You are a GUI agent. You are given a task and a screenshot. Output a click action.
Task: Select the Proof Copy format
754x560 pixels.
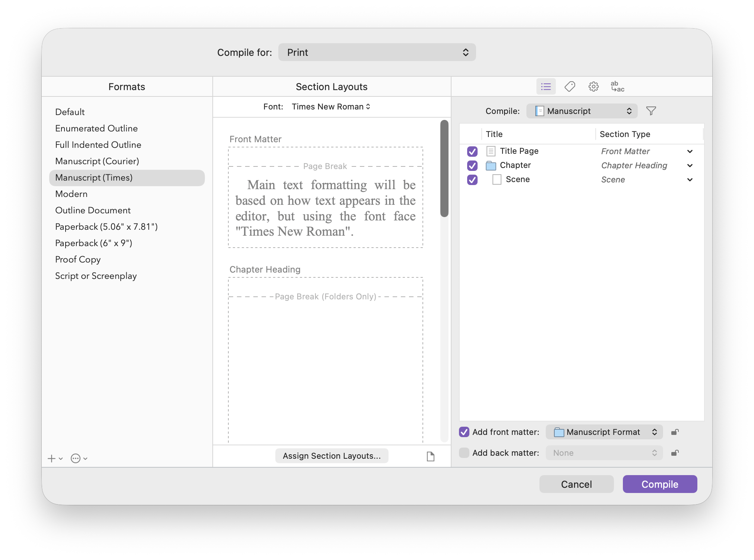tap(78, 260)
